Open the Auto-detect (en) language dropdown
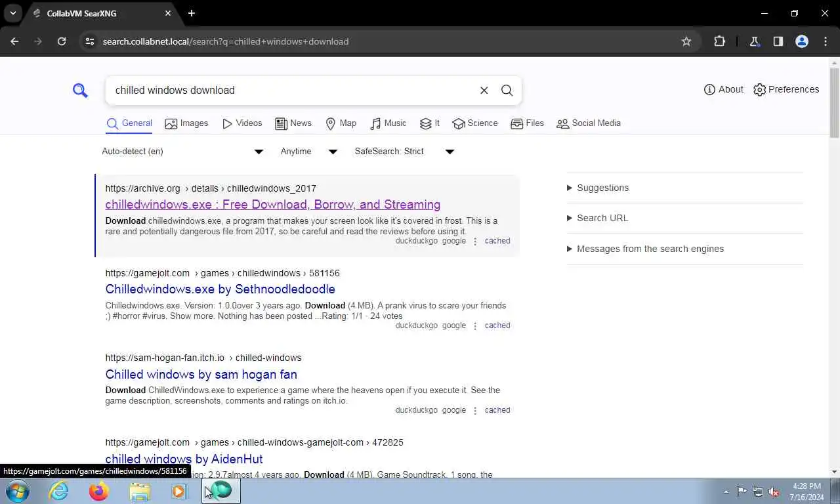The width and height of the screenshot is (840, 504). pyautogui.click(x=183, y=152)
